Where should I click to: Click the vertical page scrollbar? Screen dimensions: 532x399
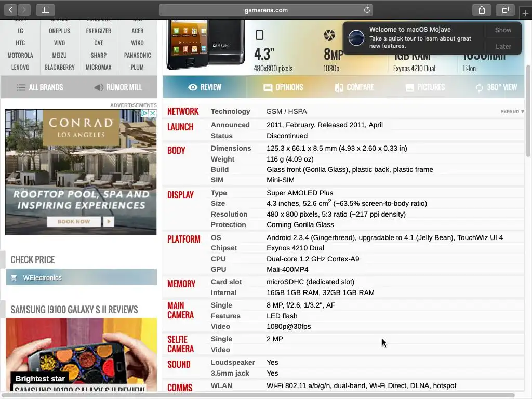tap(528, 110)
